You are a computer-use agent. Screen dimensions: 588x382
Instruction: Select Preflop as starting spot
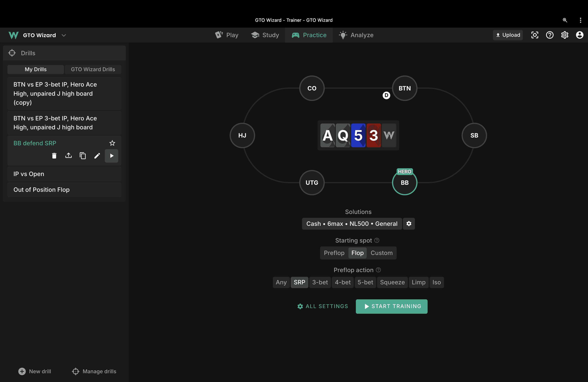334,253
